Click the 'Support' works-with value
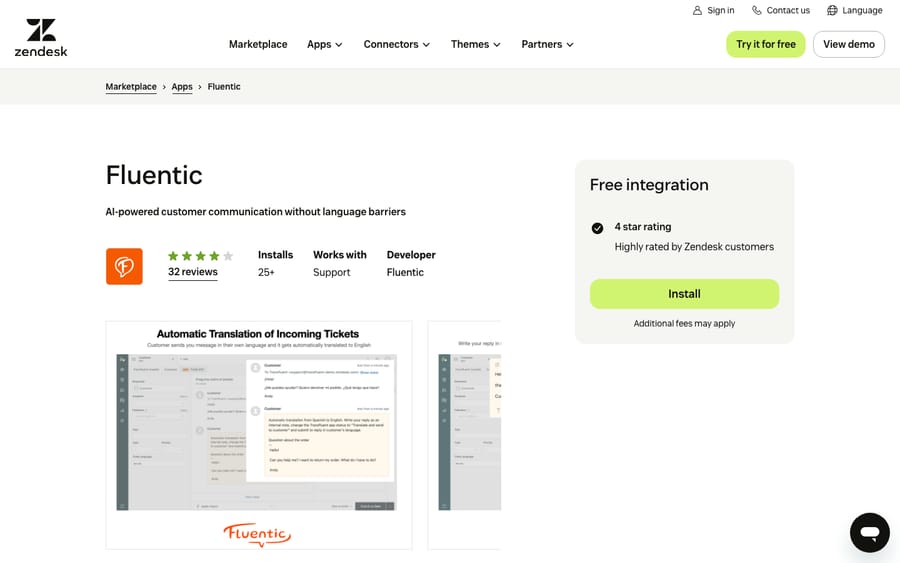 tap(332, 272)
